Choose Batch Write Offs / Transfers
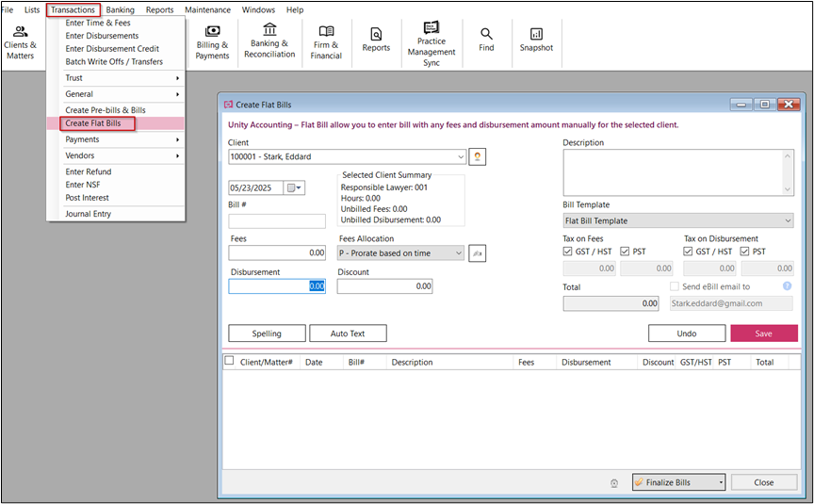This screenshot has height=504, width=814. coord(115,61)
